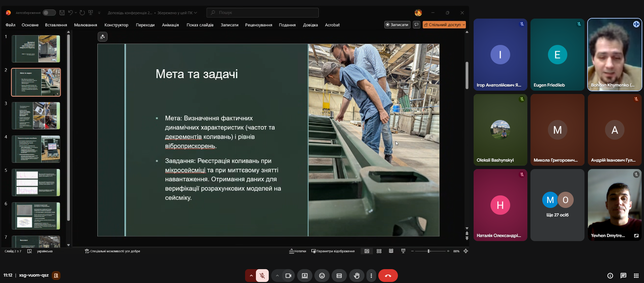
Task: Expand audio settings arrow beside microphone
Action: click(x=251, y=276)
